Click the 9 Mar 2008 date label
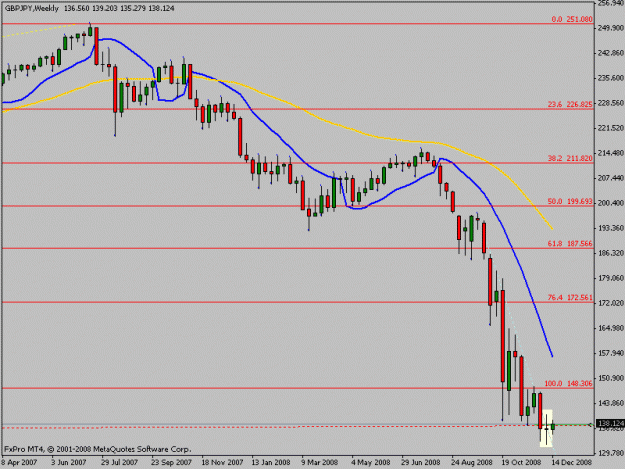This screenshot has width=625, height=469. [x=320, y=463]
